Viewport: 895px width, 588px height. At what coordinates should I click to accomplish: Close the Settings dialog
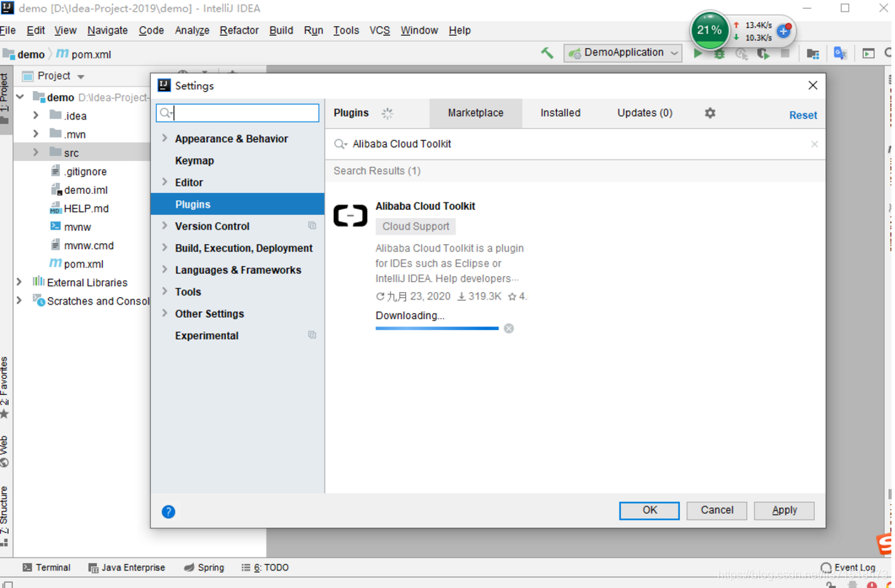click(813, 85)
